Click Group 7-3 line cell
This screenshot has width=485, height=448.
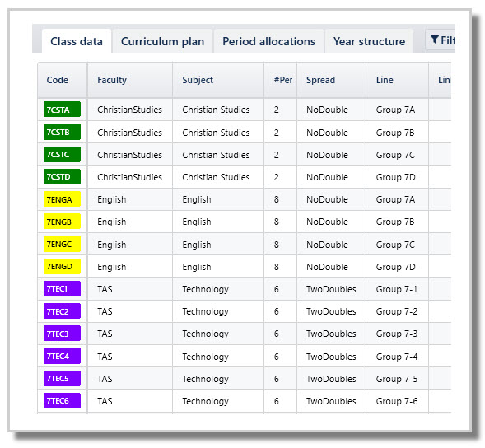397,334
